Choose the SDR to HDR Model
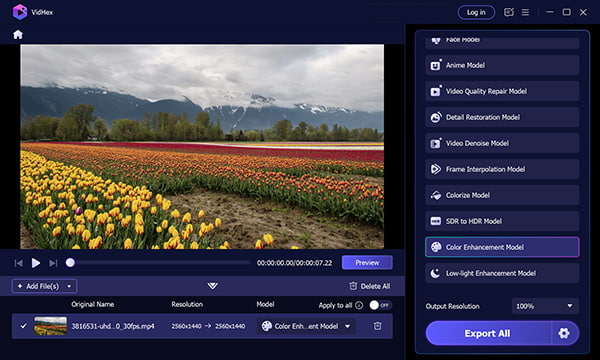This screenshot has width=600, height=360. pos(502,222)
